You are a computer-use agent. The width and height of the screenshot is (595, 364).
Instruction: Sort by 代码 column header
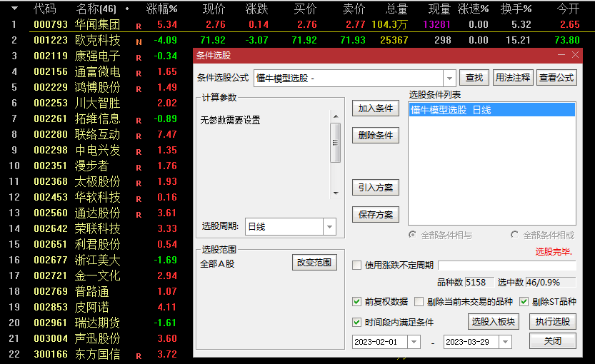(45, 9)
